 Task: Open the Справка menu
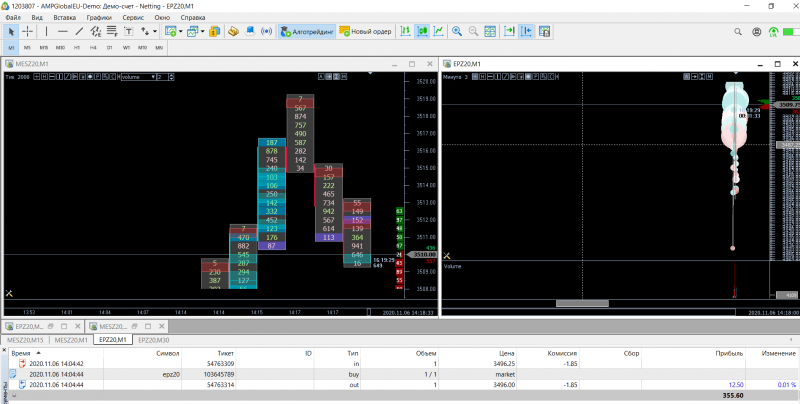pyautogui.click(x=193, y=17)
